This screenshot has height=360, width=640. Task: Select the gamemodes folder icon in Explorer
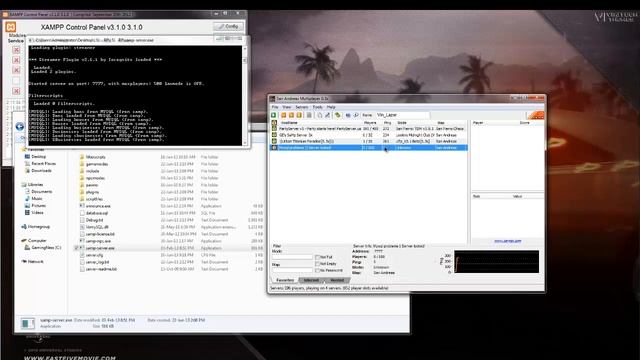[x=82, y=164]
